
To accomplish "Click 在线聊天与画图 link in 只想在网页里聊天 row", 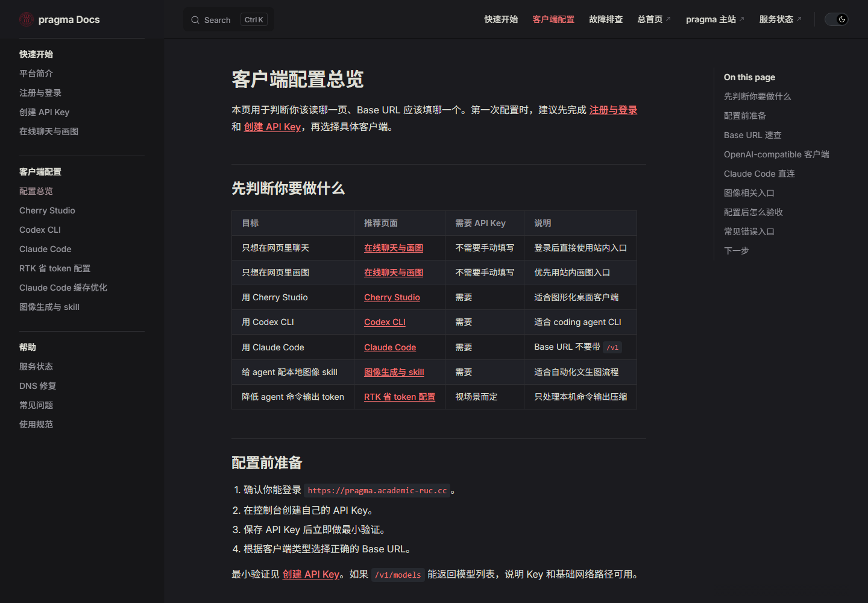I will point(394,248).
